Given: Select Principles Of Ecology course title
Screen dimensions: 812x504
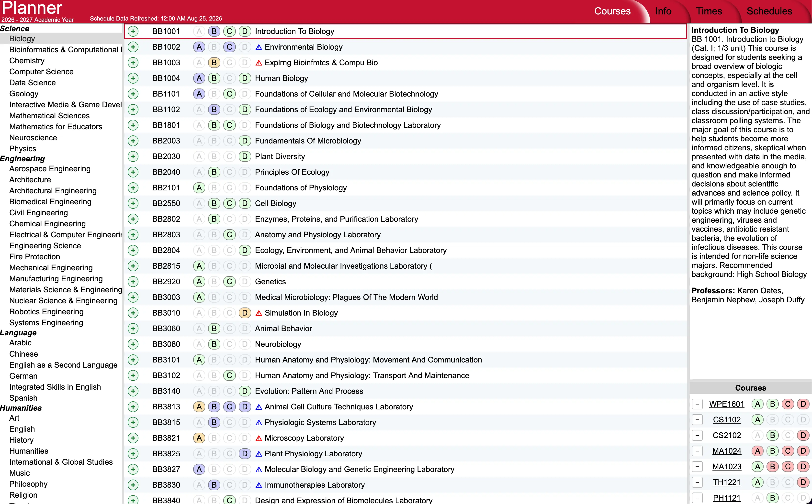Looking at the screenshot, I should point(292,172).
